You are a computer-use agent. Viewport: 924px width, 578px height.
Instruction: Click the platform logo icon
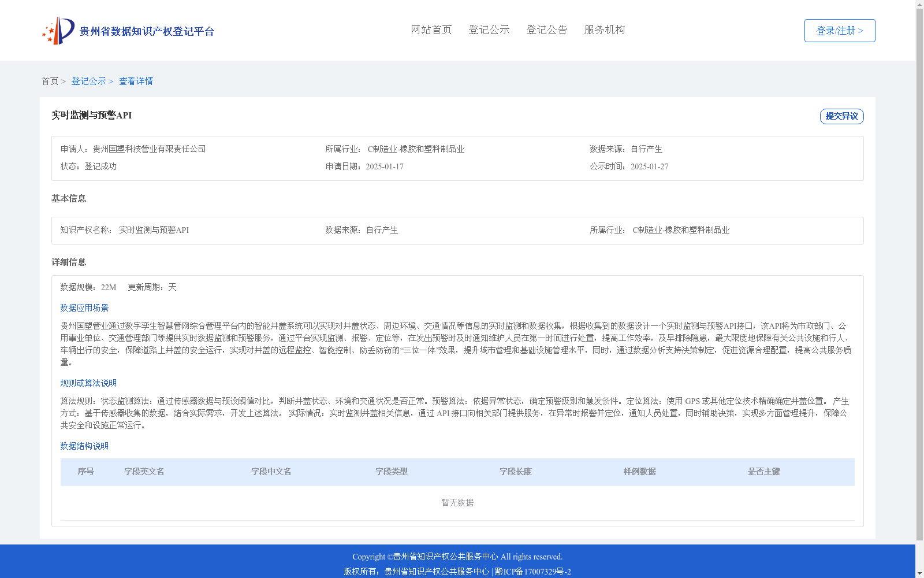58,31
